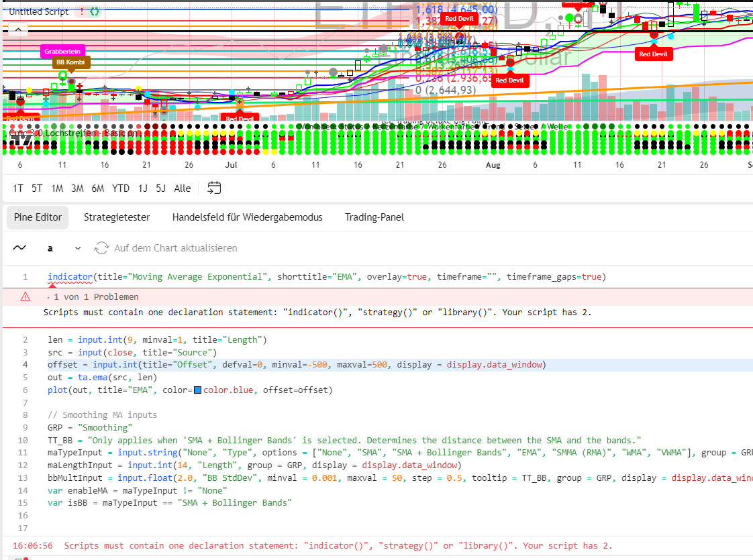Click the red exclamation error indicator
753x560 pixels.
pyautogui.click(x=82, y=11)
